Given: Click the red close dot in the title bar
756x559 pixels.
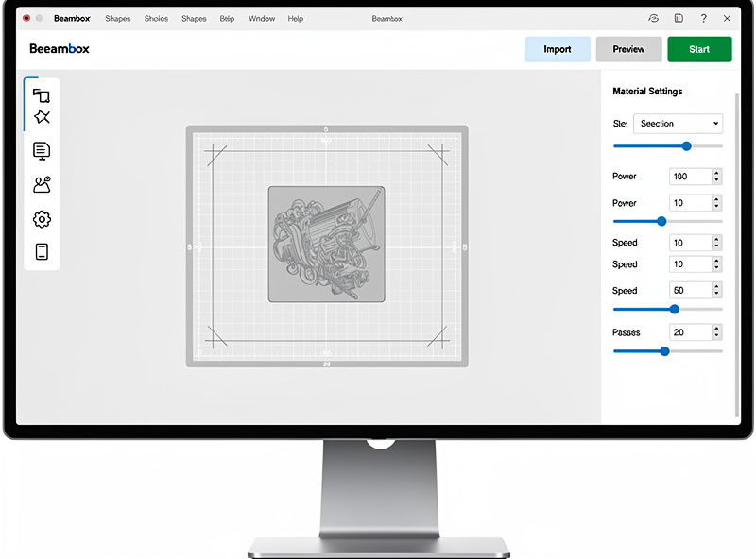Looking at the screenshot, I should pos(26,18).
